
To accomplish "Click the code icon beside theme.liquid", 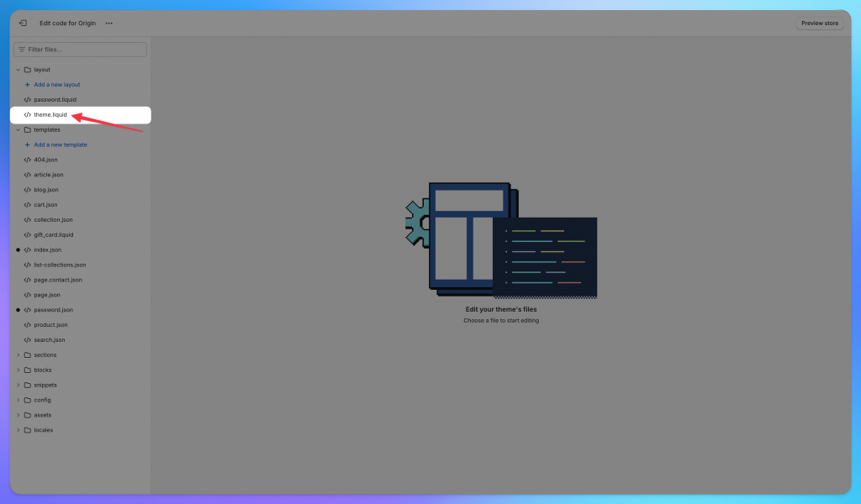I will tap(26, 114).
